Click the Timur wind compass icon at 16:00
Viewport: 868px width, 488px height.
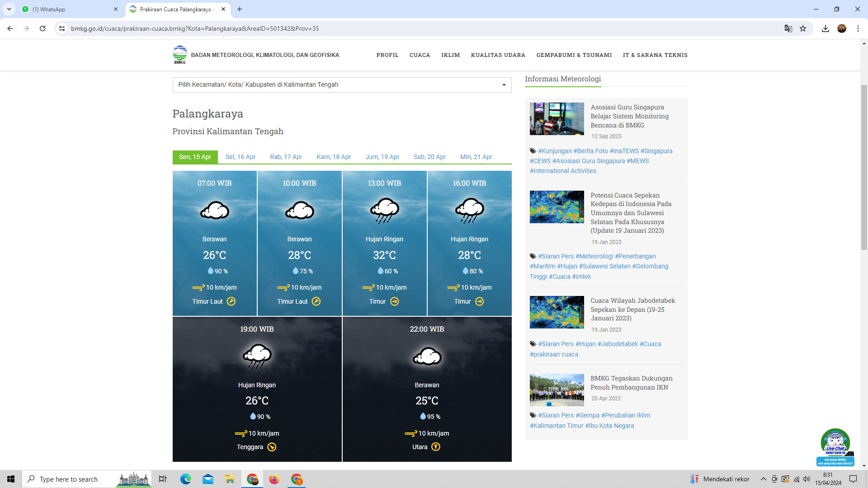tap(480, 301)
